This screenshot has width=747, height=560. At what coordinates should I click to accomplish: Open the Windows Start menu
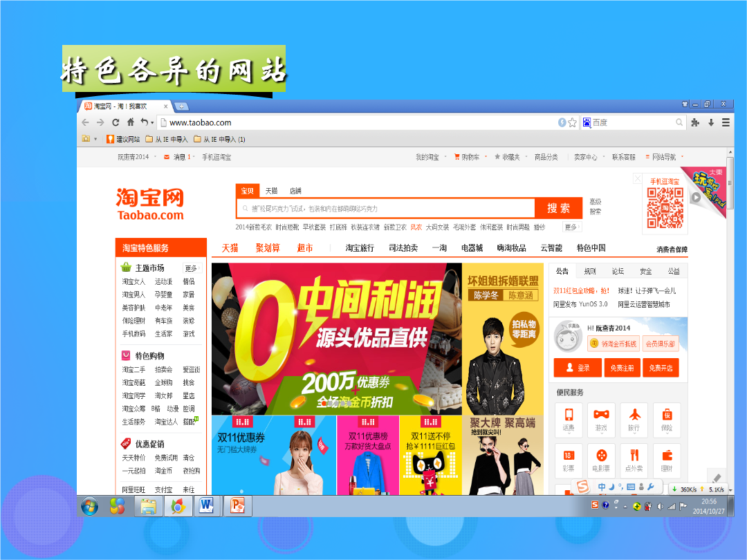(89, 506)
